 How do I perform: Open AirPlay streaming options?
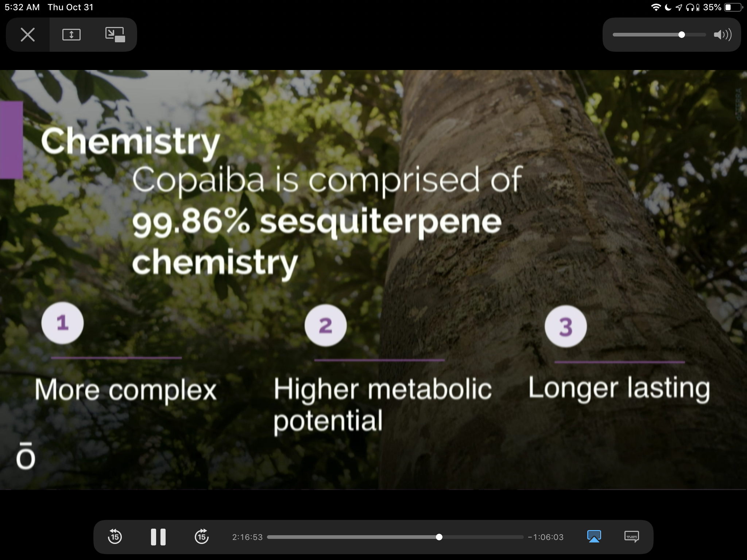click(x=594, y=537)
